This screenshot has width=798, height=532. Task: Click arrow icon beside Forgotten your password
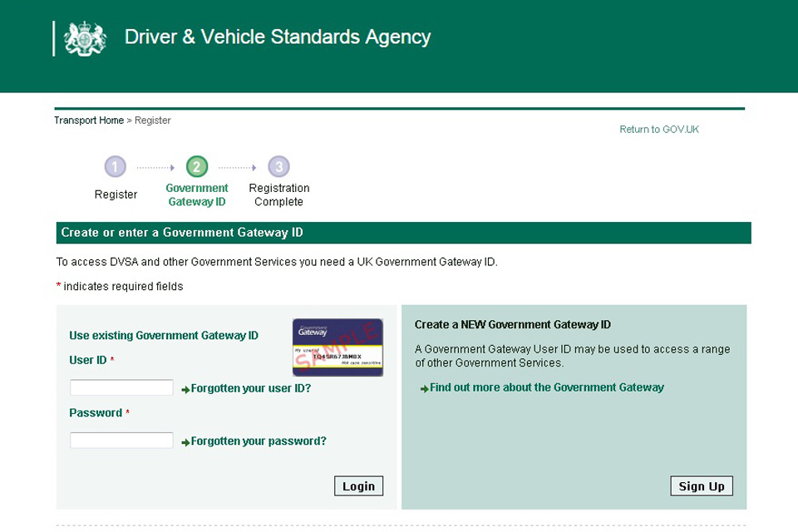pos(185,442)
